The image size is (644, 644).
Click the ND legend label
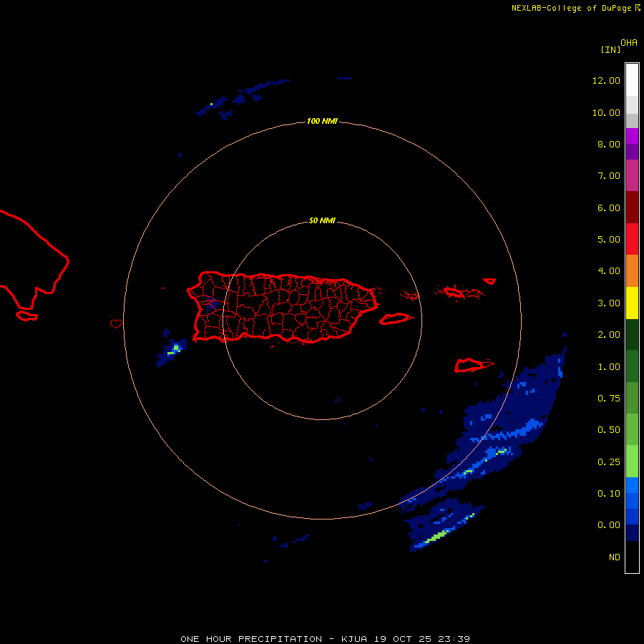(x=615, y=557)
